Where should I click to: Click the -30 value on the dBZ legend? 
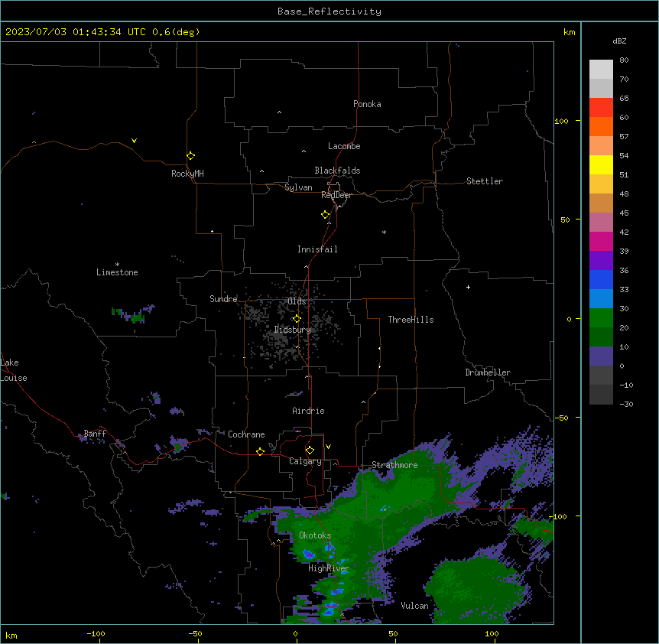(626, 404)
